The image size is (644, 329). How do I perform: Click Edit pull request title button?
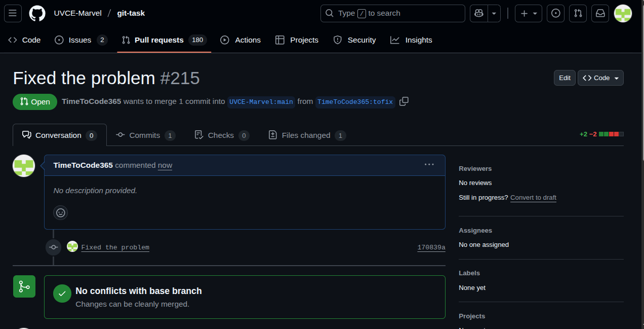(565, 78)
